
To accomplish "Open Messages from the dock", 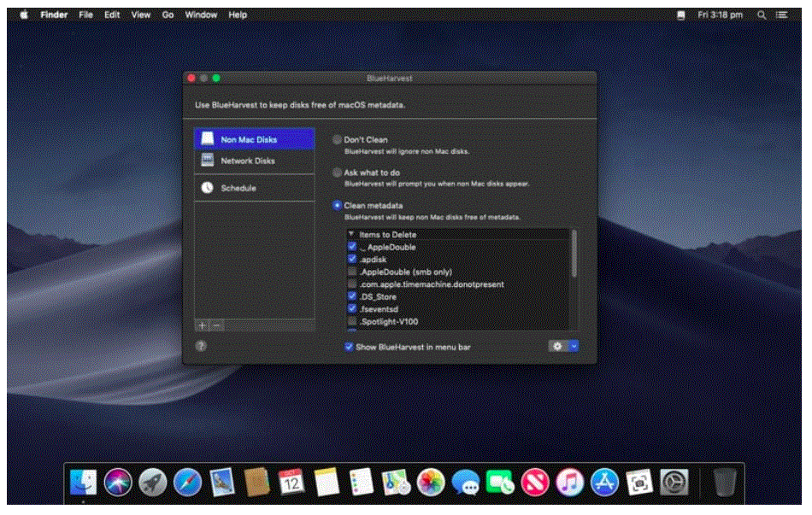I will (465, 483).
